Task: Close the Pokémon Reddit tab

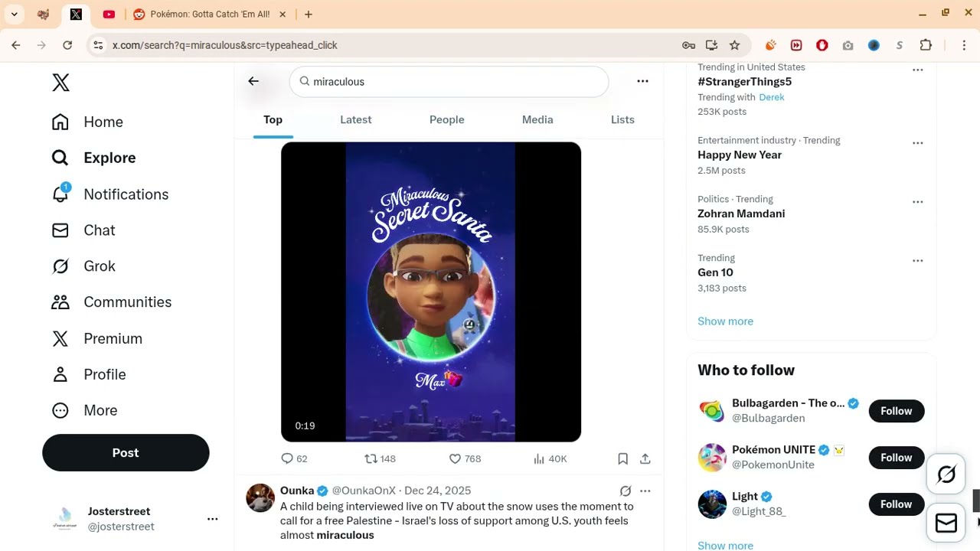Action: click(283, 15)
